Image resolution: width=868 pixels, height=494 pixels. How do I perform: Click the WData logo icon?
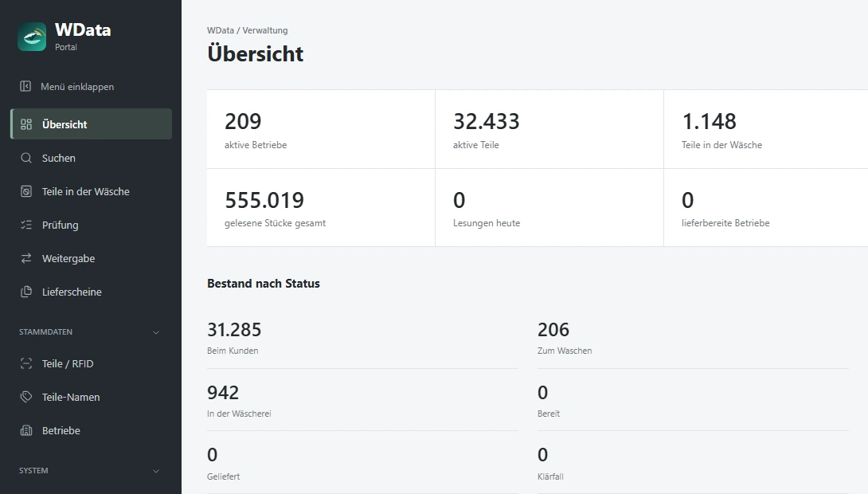point(32,37)
